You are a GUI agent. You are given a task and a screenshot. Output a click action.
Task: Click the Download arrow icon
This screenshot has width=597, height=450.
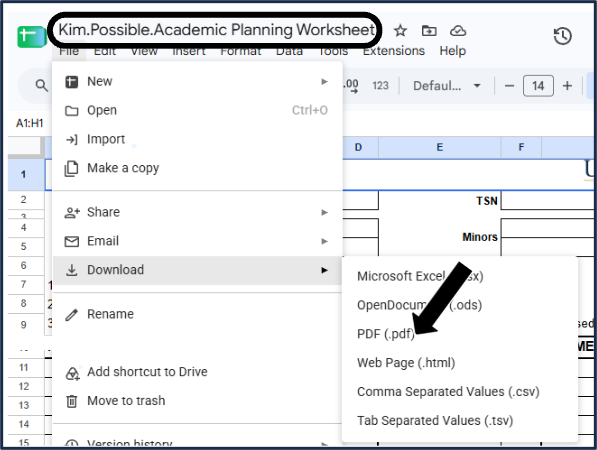tap(72, 270)
